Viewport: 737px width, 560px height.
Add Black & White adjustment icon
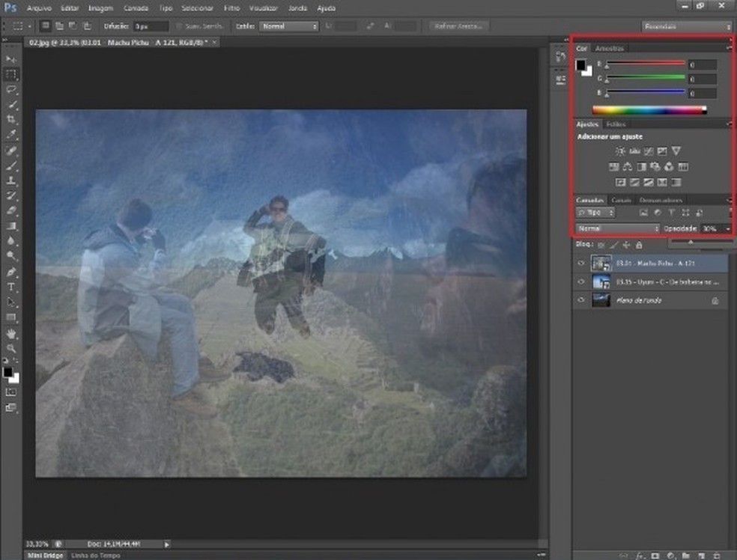(x=641, y=167)
